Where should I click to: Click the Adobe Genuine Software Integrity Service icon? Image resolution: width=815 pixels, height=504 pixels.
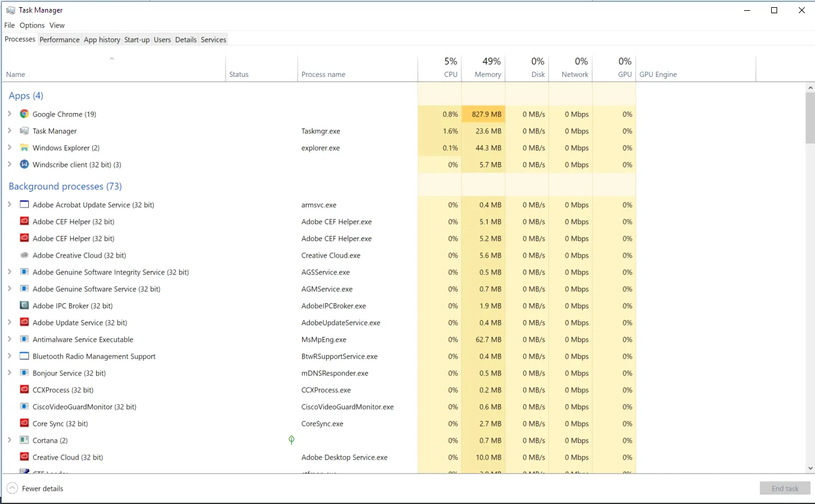pos(24,272)
